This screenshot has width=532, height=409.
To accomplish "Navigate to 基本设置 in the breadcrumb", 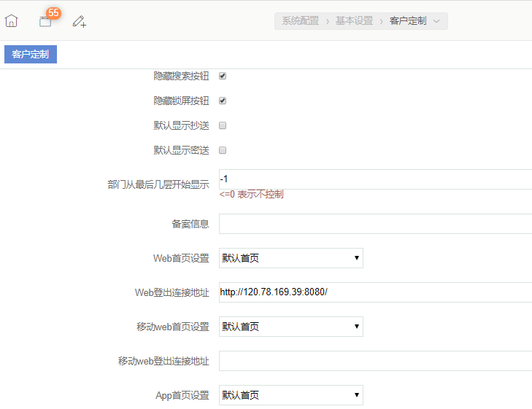I will pos(354,21).
